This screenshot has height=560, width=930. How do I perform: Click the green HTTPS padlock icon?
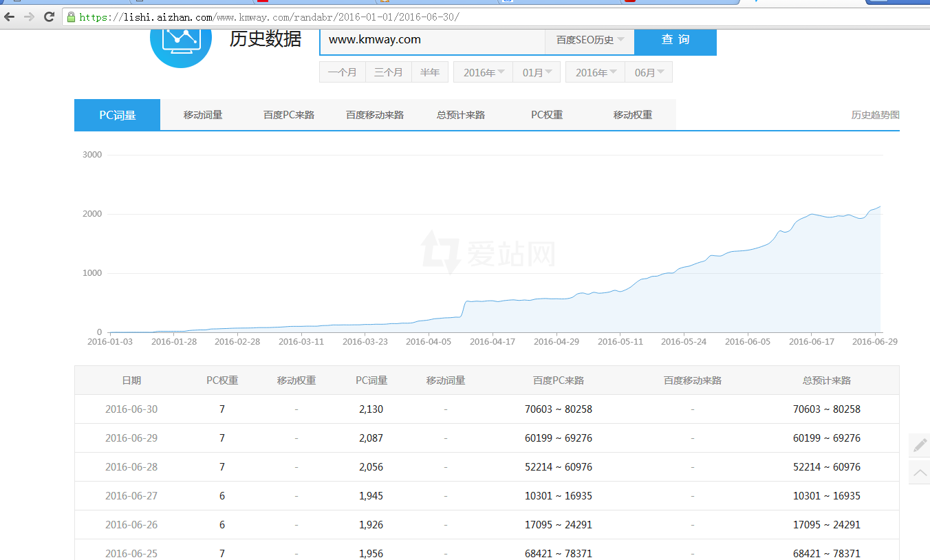71,17
